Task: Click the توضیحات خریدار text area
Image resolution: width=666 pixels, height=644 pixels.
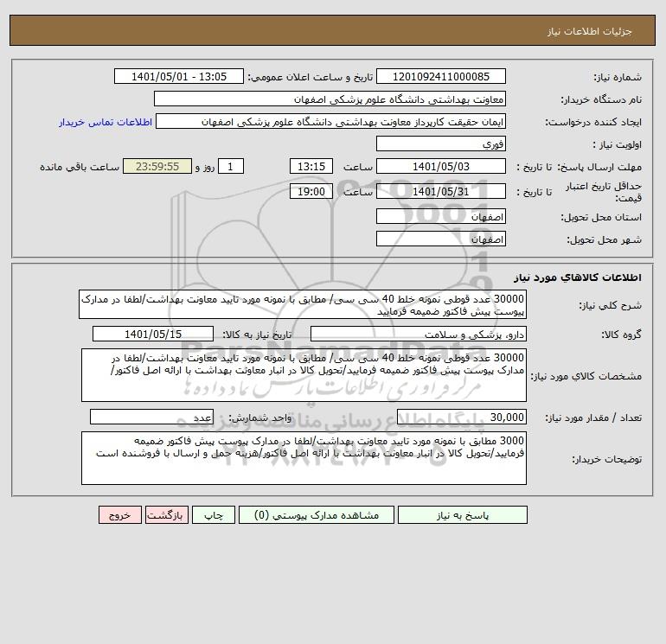Action: click(x=304, y=458)
